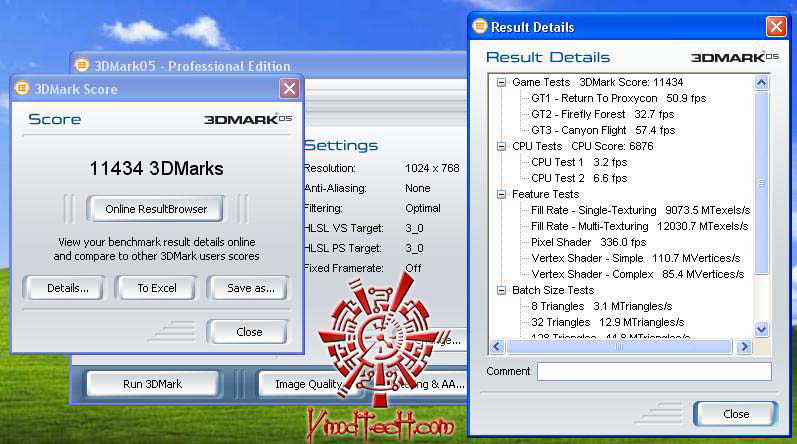Click Filtering value Optimal

[x=422, y=208]
